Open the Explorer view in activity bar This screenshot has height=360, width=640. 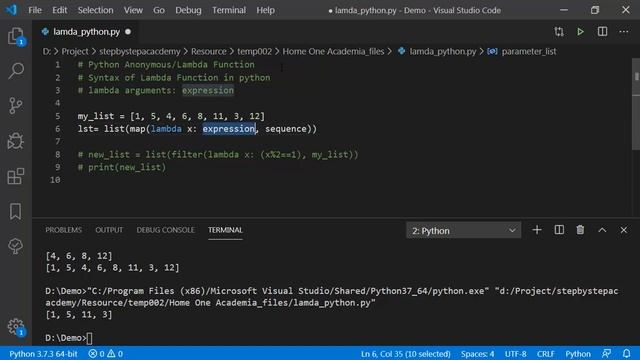pos(16,36)
